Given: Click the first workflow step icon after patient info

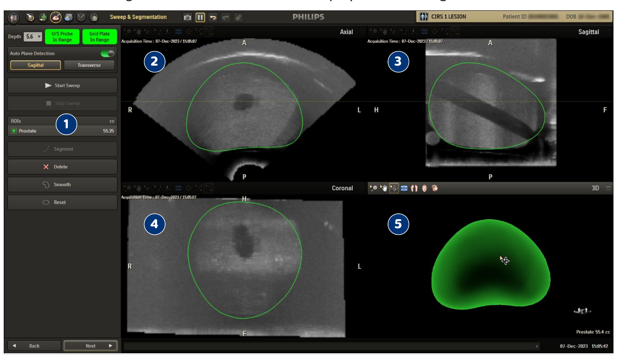Looking at the screenshot, I should tap(30, 17).
